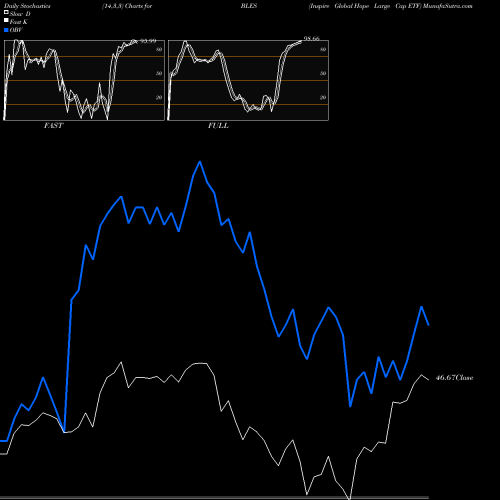Click the Fast K white legend swatch
The width and height of the screenshot is (500, 500).
click(6, 20)
